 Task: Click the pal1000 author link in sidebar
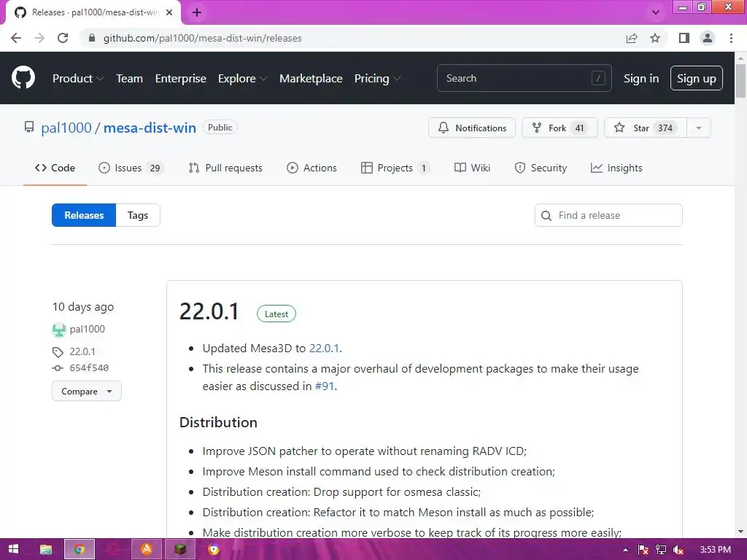(88, 329)
